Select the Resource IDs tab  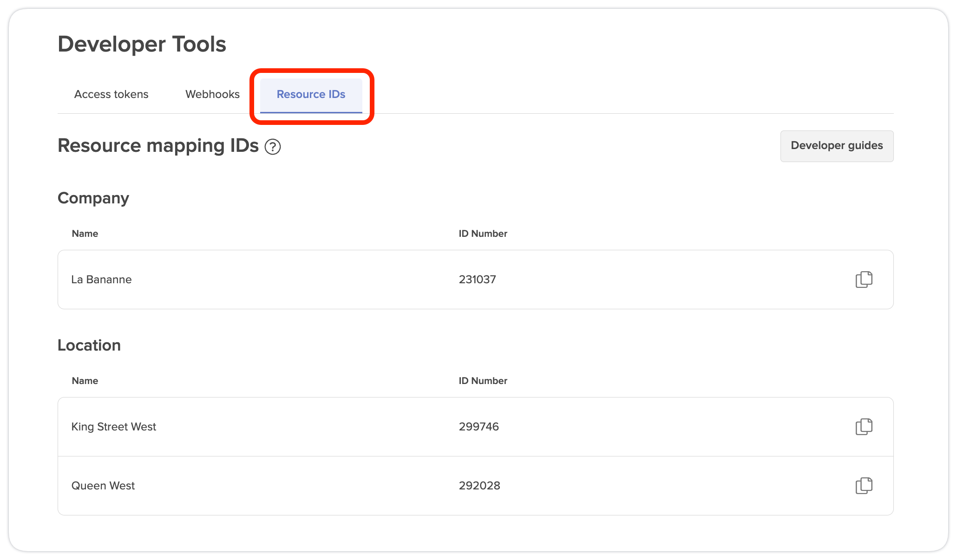pos(311,94)
